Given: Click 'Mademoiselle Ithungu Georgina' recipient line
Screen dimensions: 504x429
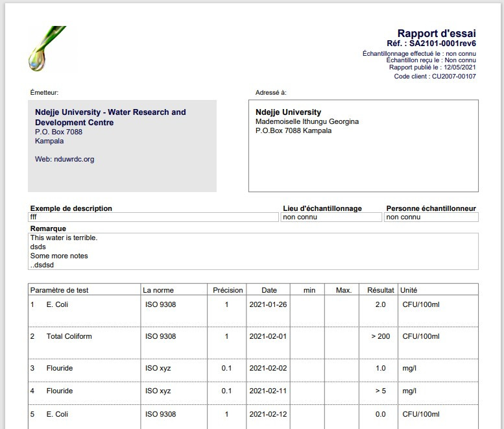Looking at the screenshot, I should click(307, 121).
